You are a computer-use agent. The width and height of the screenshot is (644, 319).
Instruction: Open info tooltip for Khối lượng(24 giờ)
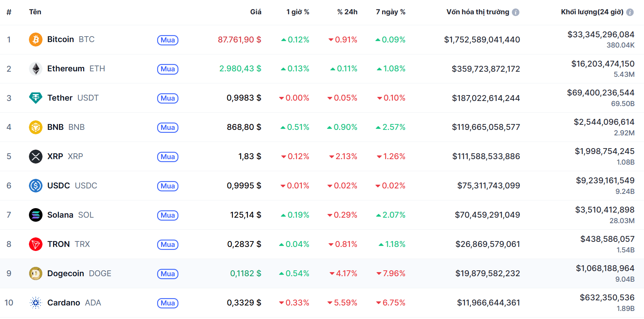click(630, 12)
